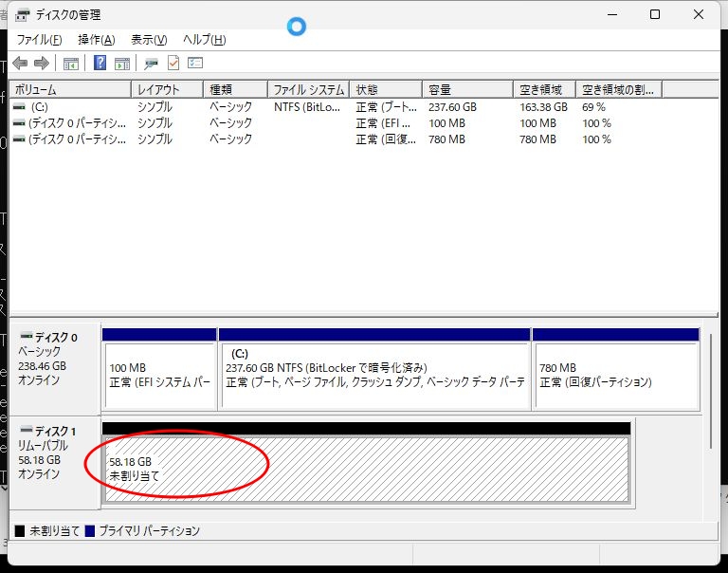
Task: Sort by the 容量 column header
Action: [x=468, y=89]
